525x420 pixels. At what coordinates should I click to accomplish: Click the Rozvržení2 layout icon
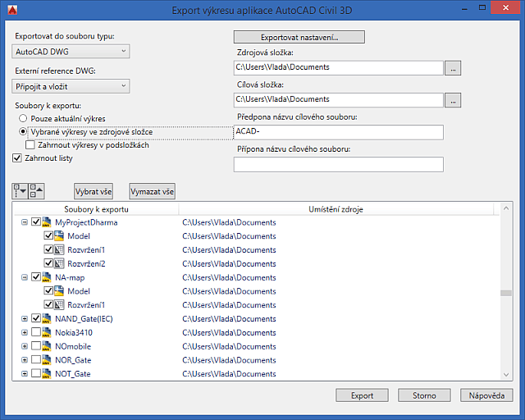[x=59, y=264]
